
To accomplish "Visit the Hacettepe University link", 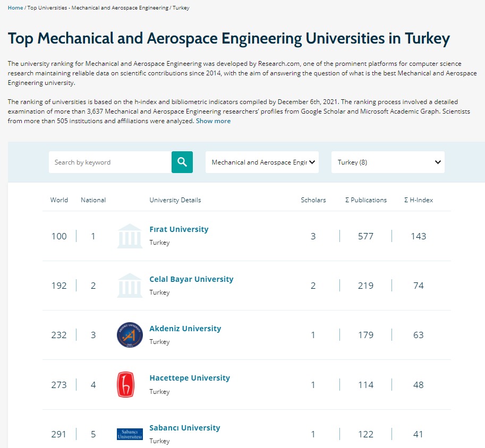I will tap(190, 378).
